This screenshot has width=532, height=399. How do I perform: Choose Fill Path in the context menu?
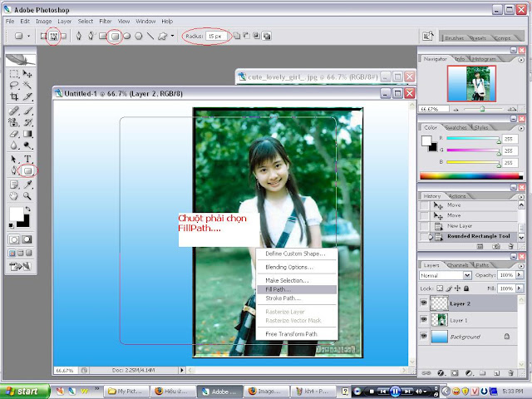coord(297,289)
